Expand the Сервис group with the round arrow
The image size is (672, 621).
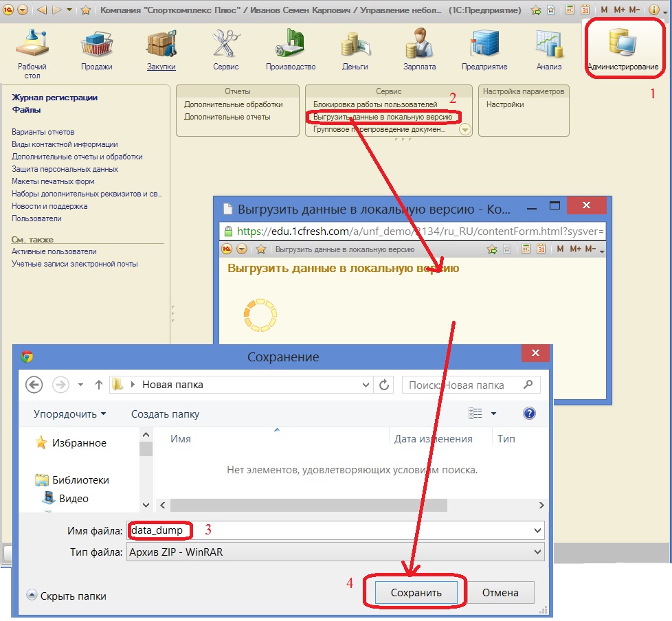click(x=465, y=129)
